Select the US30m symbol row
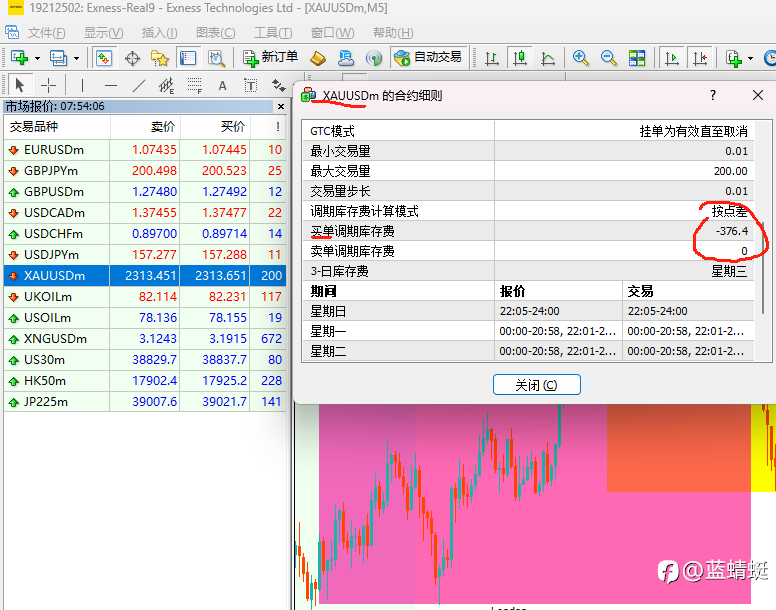776x610 pixels. tap(145, 360)
